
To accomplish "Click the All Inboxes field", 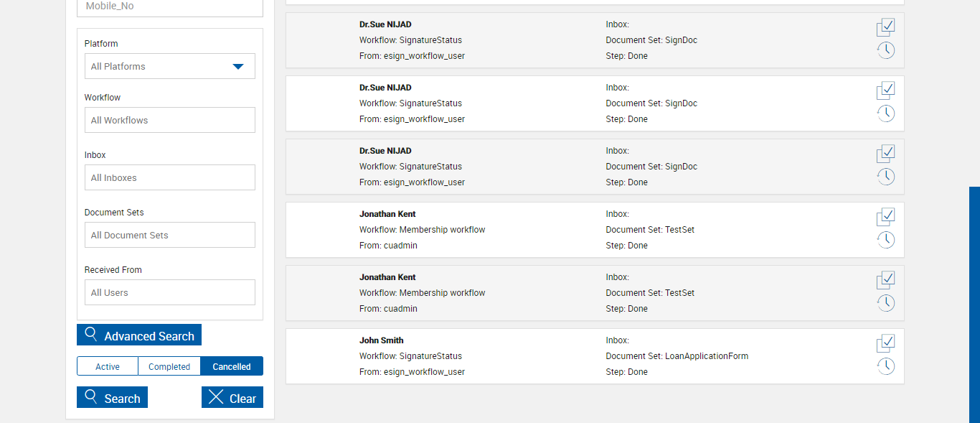I will point(170,177).
